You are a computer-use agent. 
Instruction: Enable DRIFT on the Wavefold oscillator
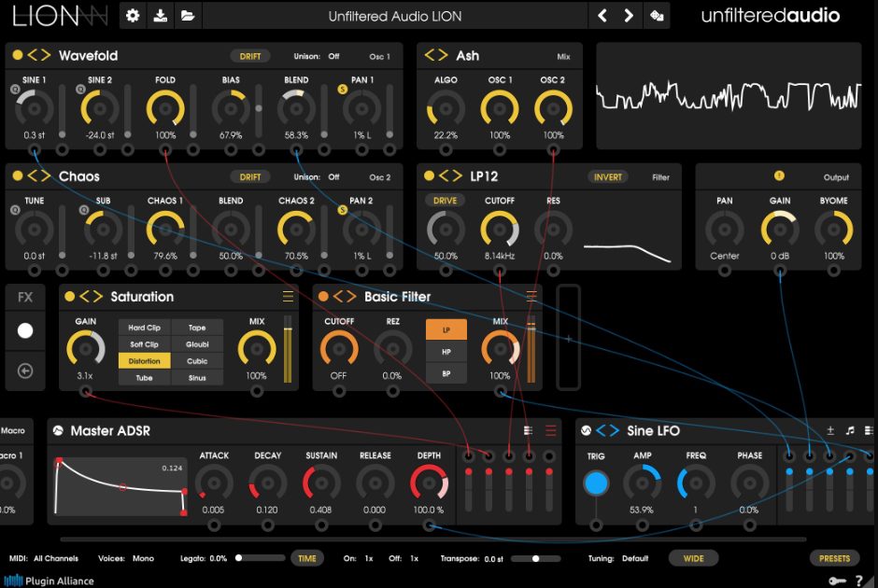249,56
